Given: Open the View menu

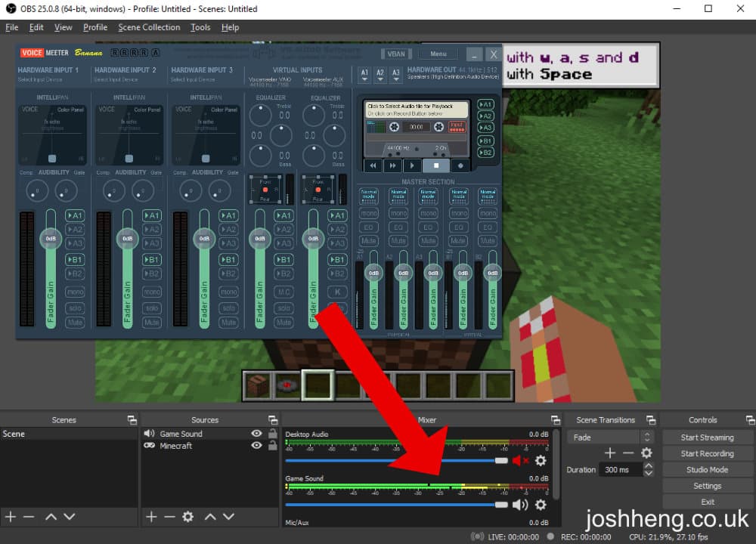Looking at the screenshot, I should [64, 27].
